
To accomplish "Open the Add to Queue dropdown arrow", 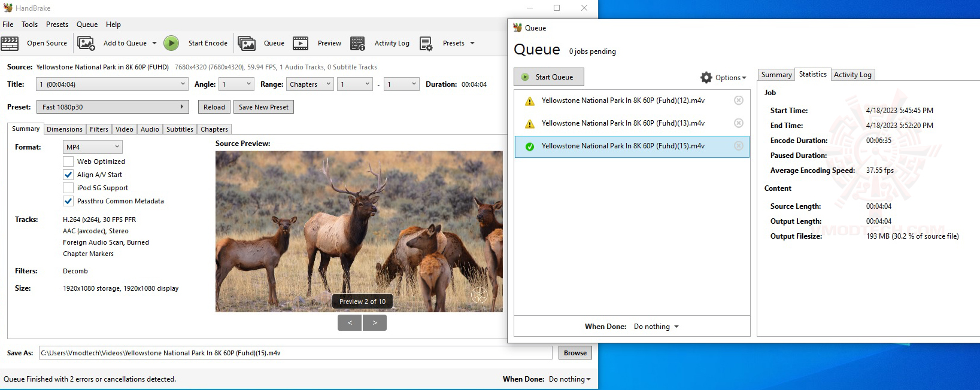I will (x=154, y=43).
